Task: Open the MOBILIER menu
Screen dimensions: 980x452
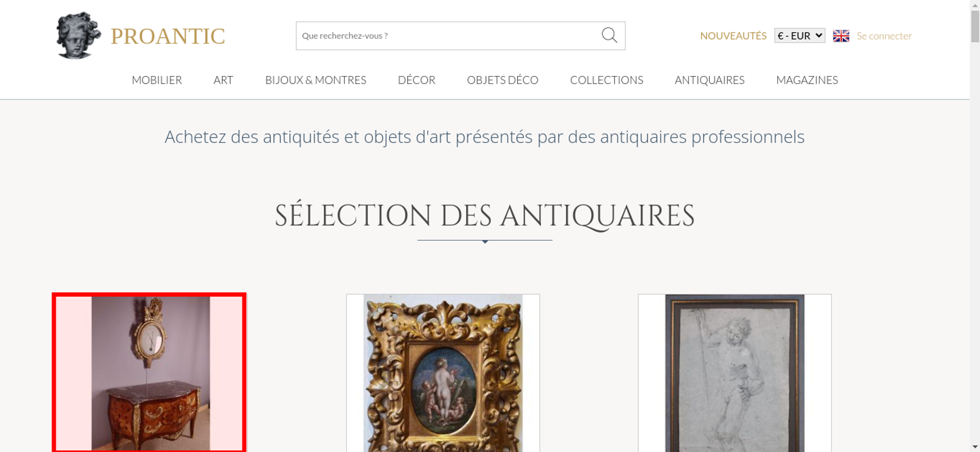Action: (x=157, y=80)
